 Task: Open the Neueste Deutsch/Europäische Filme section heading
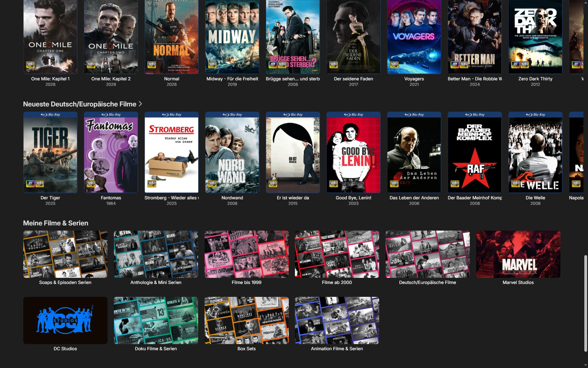[x=80, y=104]
